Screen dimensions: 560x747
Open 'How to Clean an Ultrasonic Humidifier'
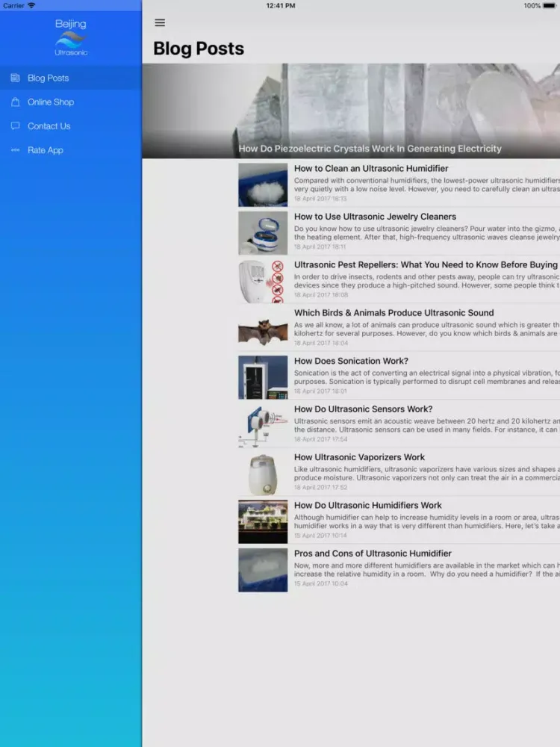tap(371, 168)
